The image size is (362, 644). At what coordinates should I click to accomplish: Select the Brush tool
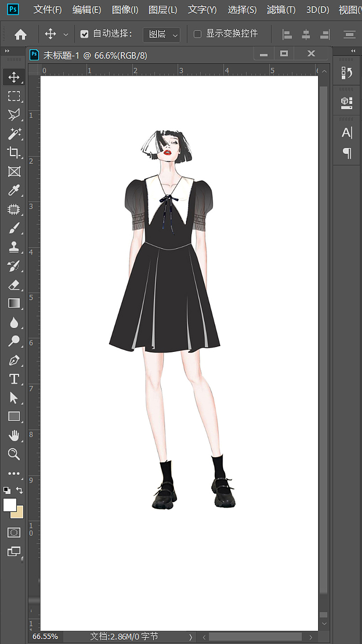coord(14,228)
